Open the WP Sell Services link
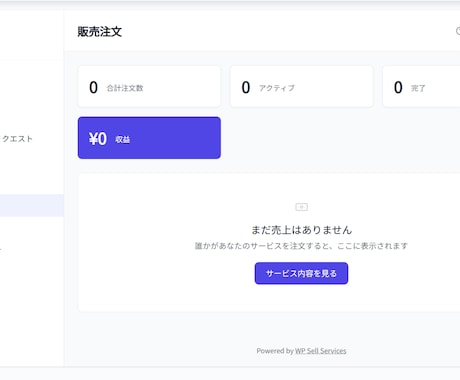Image resolution: width=460 pixels, height=380 pixels. (321, 351)
